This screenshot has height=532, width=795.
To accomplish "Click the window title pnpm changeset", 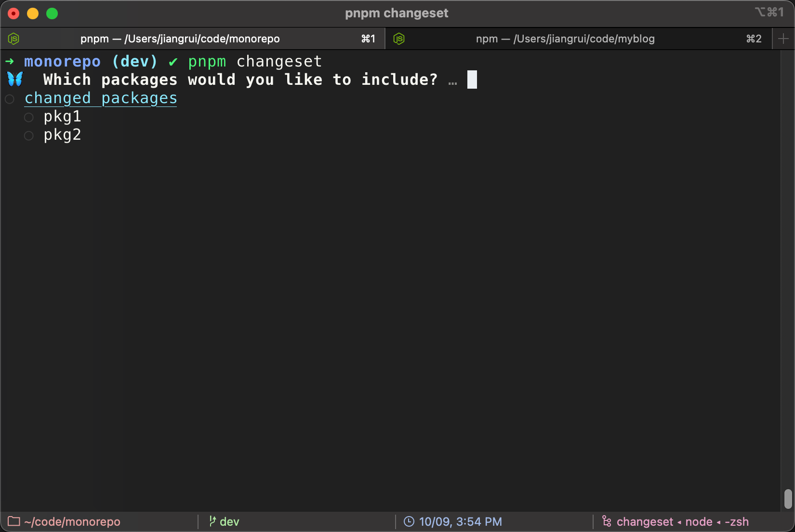I will [397, 13].
